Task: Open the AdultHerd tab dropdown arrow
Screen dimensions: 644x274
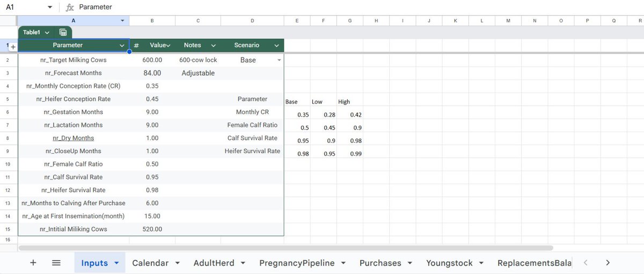Action: (x=243, y=263)
